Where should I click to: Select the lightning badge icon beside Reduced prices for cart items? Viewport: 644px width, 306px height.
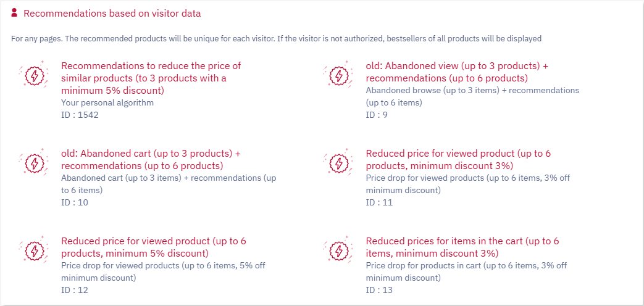(339, 249)
